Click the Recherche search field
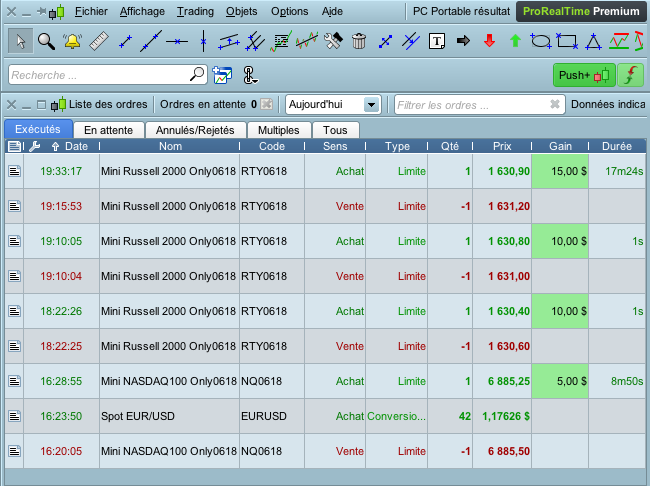The width and height of the screenshot is (650, 486). [x=98, y=75]
